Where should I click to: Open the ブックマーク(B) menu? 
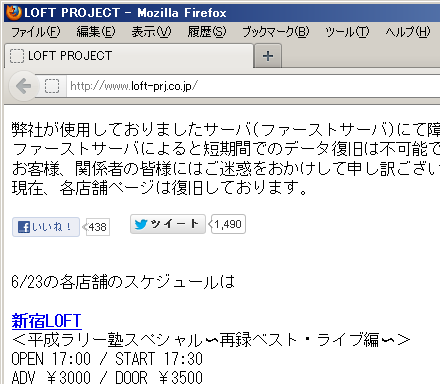tap(276, 32)
